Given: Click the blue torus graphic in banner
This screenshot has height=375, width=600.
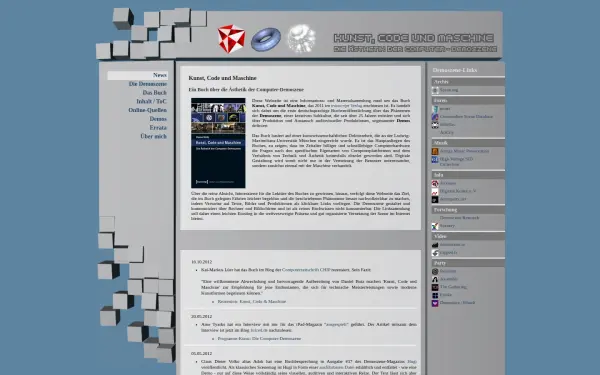Looking at the screenshot, I should [x=266, y=39].
